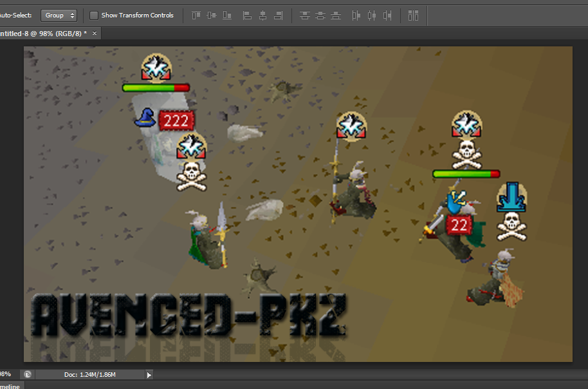Screen dimensions: 588x389
Task: Click Align horizontal centers icon
Action: coord(263,15)
